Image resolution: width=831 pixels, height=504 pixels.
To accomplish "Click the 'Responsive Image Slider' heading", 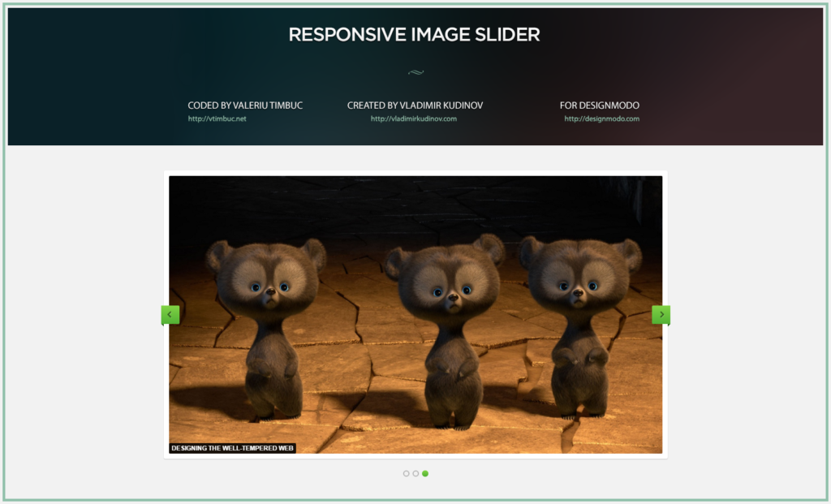I will (x=415, y=35).
